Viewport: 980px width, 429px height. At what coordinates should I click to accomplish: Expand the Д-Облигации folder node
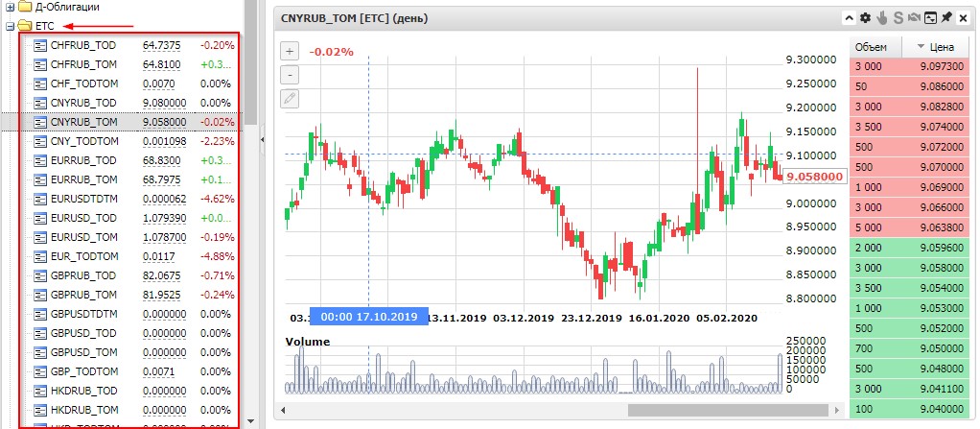point(10,7)
